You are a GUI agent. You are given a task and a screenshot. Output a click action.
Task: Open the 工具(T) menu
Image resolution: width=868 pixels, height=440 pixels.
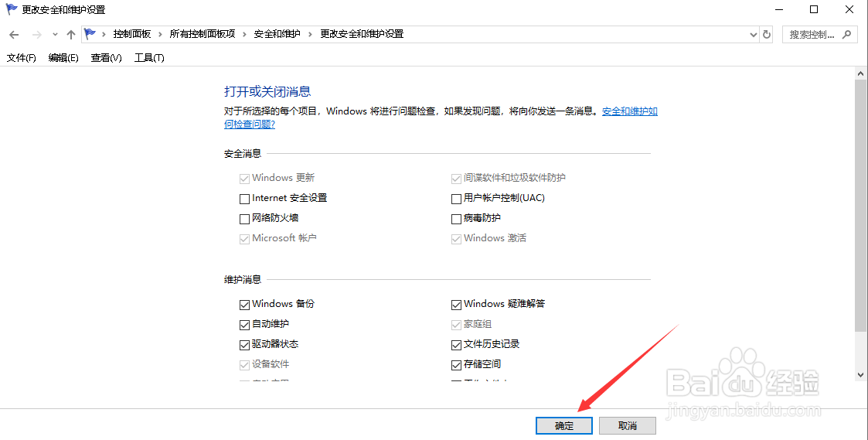click(x=149, y=58)
